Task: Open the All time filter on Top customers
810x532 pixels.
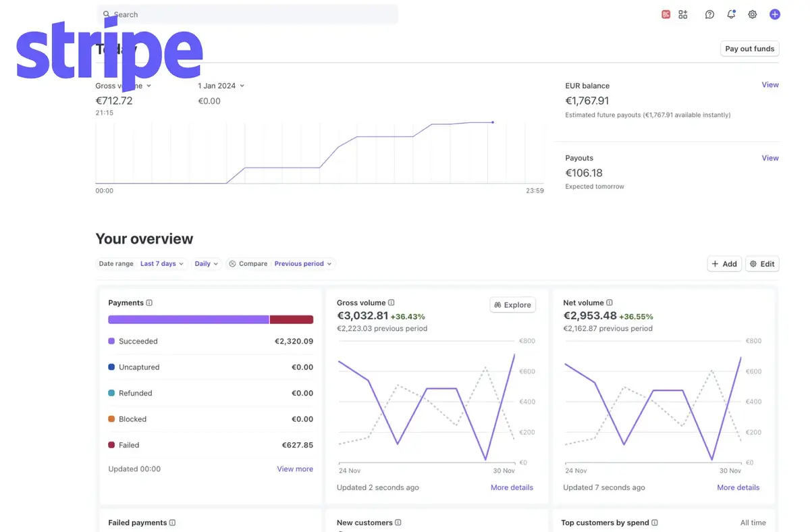Action: (x=753, y=523)
